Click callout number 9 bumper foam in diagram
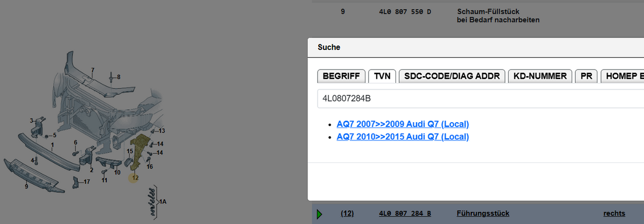 pyautogui.click(x=26, y=186)
